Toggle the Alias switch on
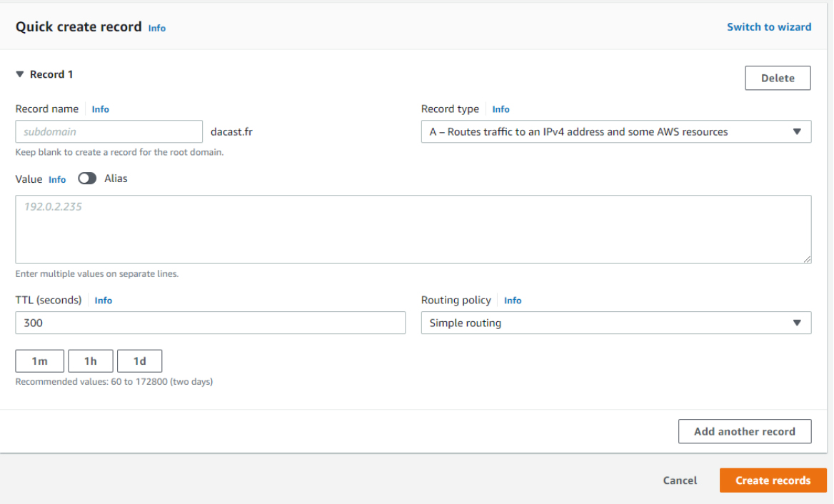This screenshot has height=504, width=834. point(87,178)
